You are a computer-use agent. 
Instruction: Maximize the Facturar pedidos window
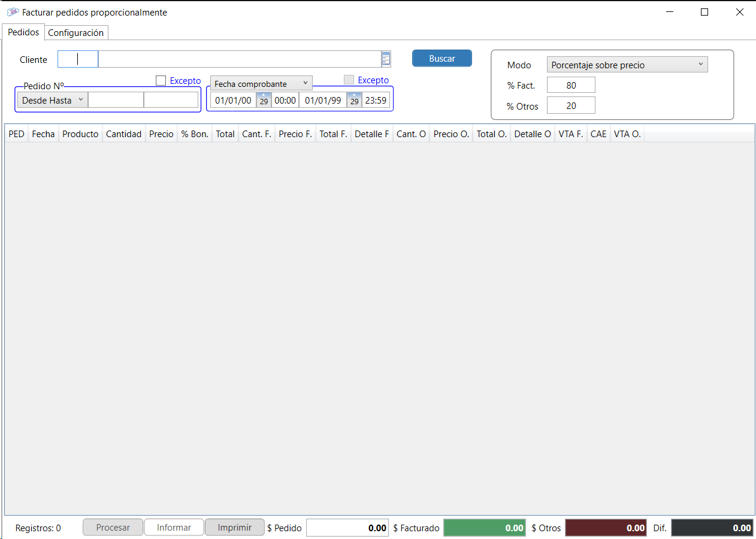point(704,12)
